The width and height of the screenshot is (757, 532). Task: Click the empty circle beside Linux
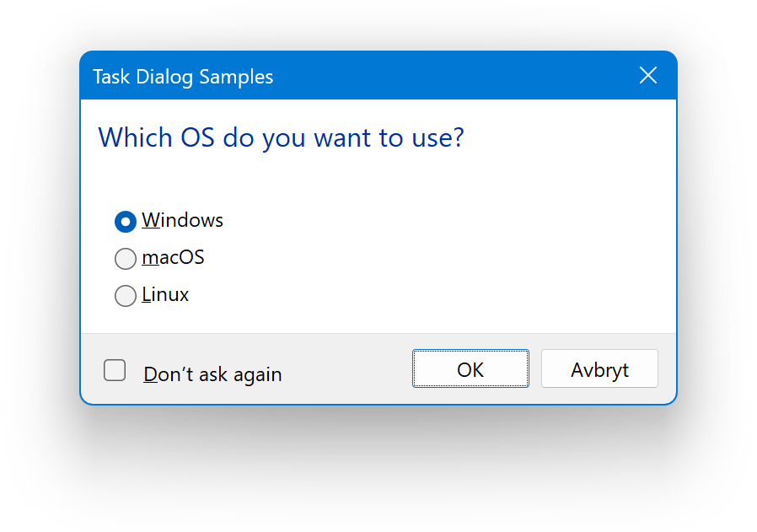pyautogui.click(x=126, y=295)
